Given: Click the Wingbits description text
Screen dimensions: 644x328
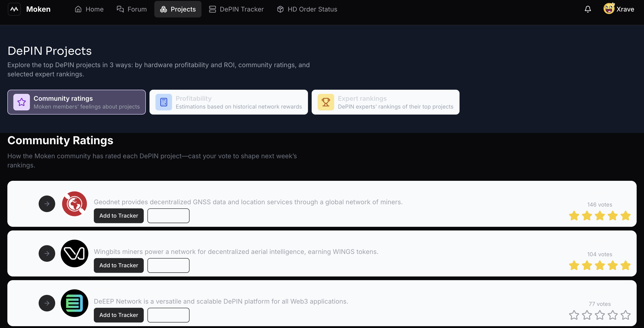Looking at the screenshot, I should tap(236, 252).
